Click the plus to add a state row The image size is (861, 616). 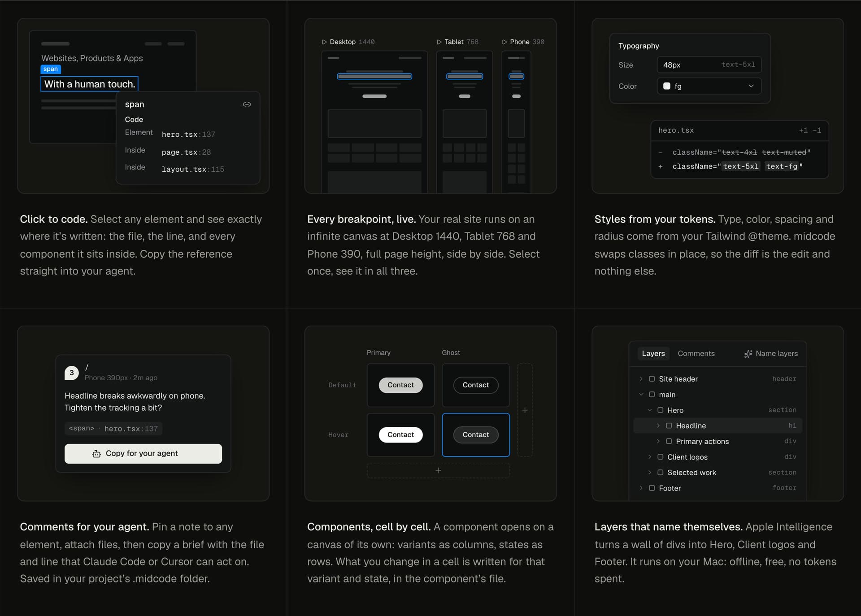click(x=438, y=470)
